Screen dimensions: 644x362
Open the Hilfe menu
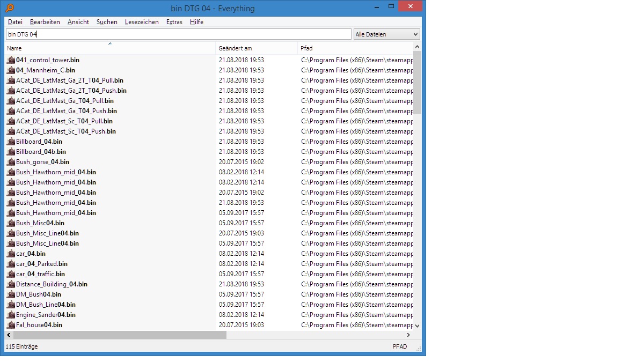[x=196, y=22]
